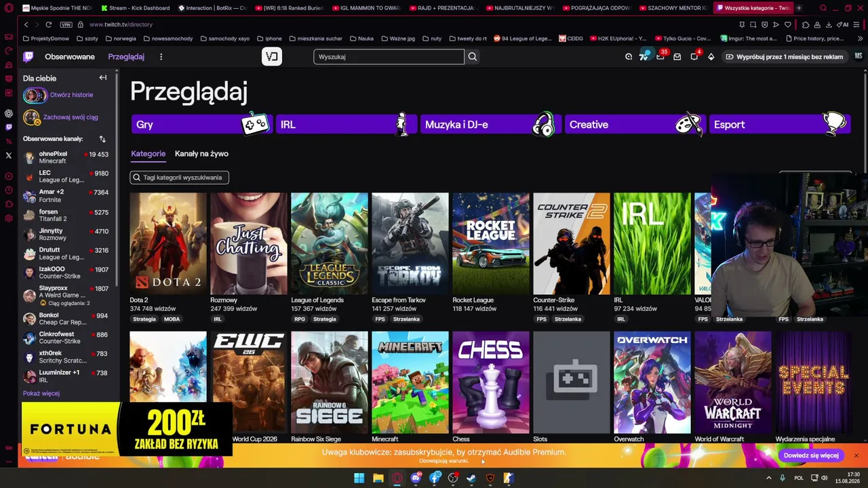Click the magnifier search button
Viewport: 868px width, 488px height.
(473, 57)
